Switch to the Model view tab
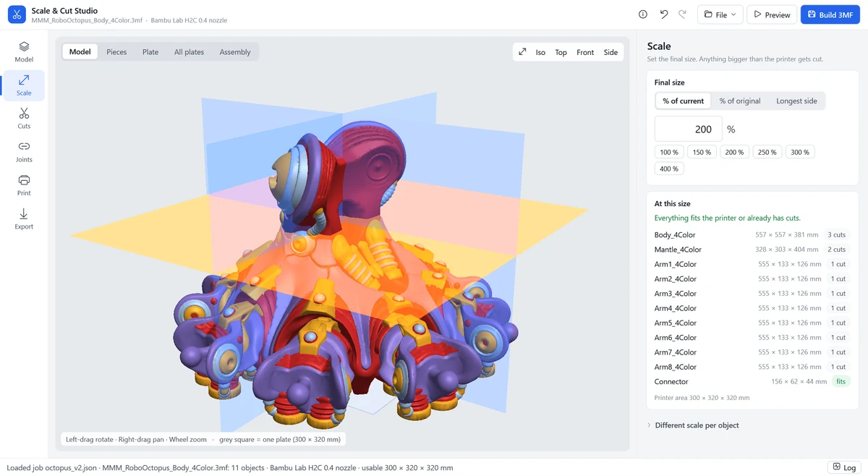 click(80, 52)
